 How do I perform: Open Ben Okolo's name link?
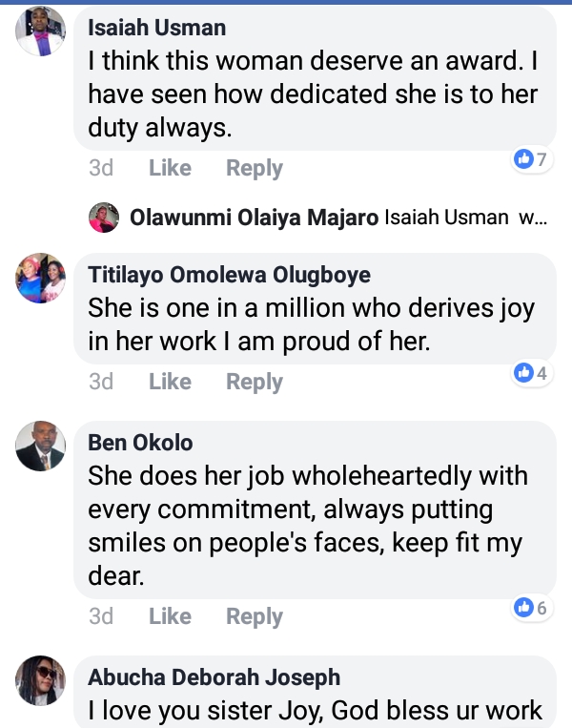pyautogui.click(x=140, y=442)
